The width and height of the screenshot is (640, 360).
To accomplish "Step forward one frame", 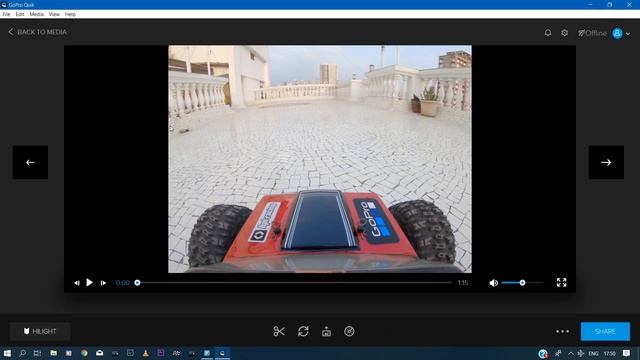I will (x=103, y=283).
